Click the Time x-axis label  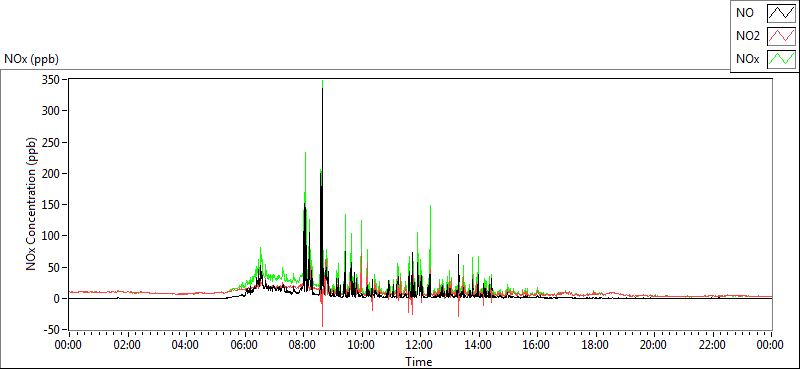(x=419, y=362)
